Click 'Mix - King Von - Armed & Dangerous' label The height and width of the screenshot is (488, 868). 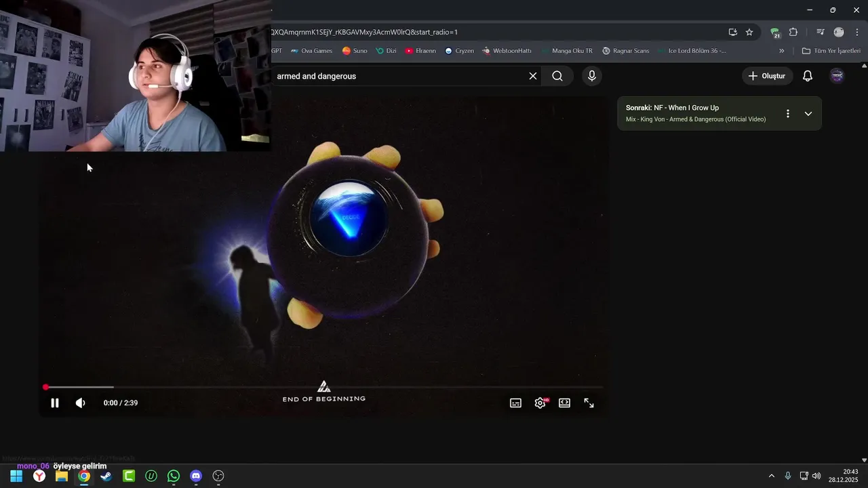click(696, 119)
